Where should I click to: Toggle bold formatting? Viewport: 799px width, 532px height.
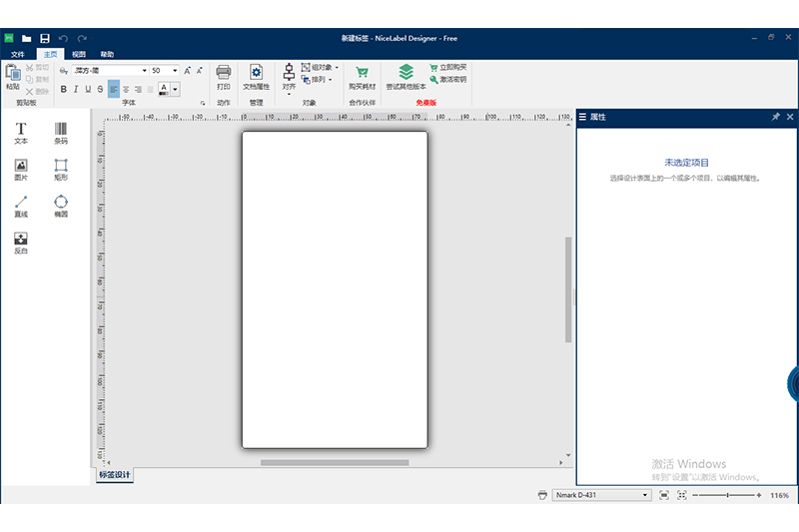[64, 89]
